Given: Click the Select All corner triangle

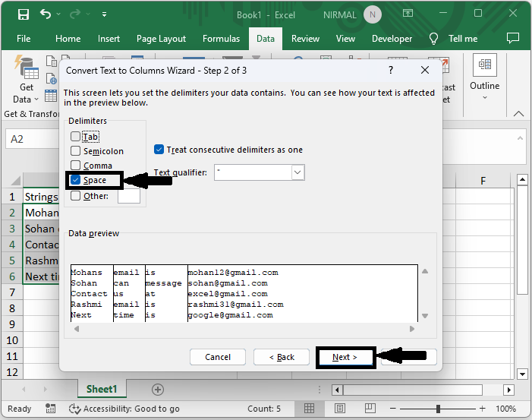Looking at the screenshot, I should [x=15, y=181].
